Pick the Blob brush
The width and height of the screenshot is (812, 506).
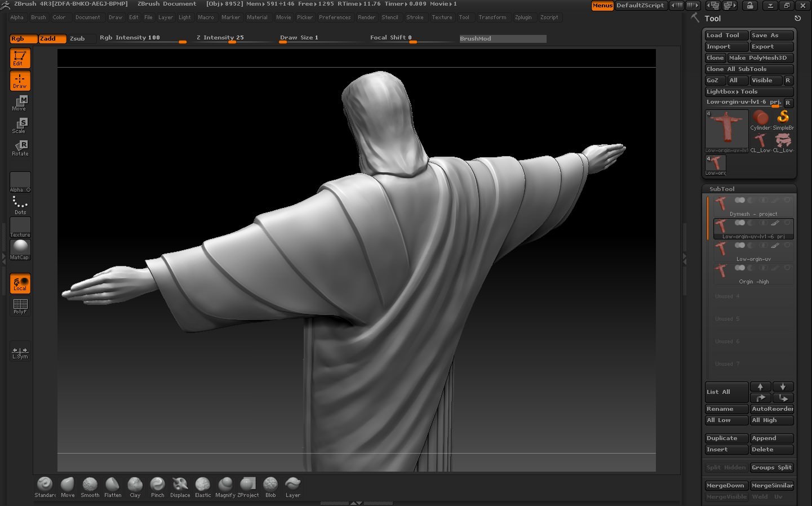270,487
